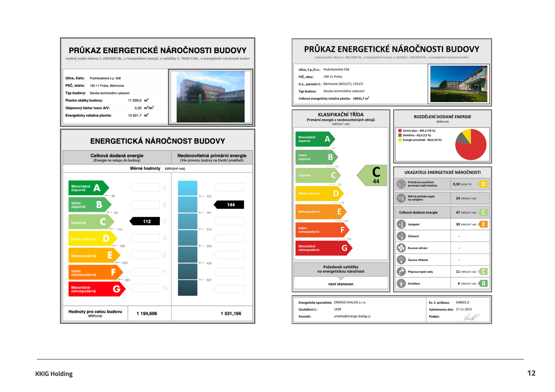The width and height of the screenshot is (555, 392).
Task: Select the black 112 value marker
Action: point(145,221)
